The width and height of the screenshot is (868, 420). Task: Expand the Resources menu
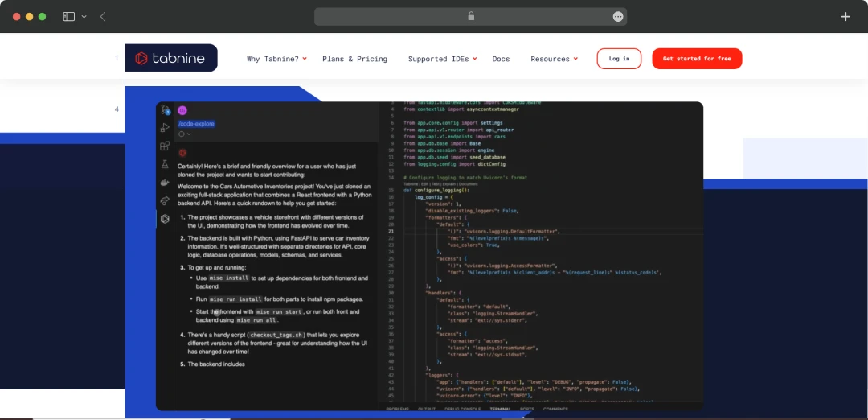pyautogui.click(x=554, y=59)
